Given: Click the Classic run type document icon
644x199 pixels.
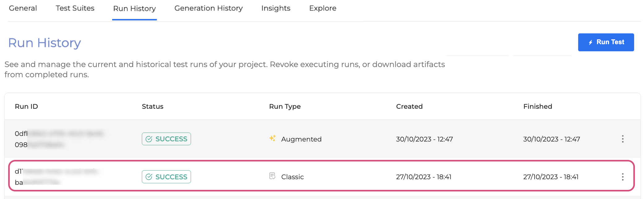Looking at the screenshot, I should coord(272,176).
